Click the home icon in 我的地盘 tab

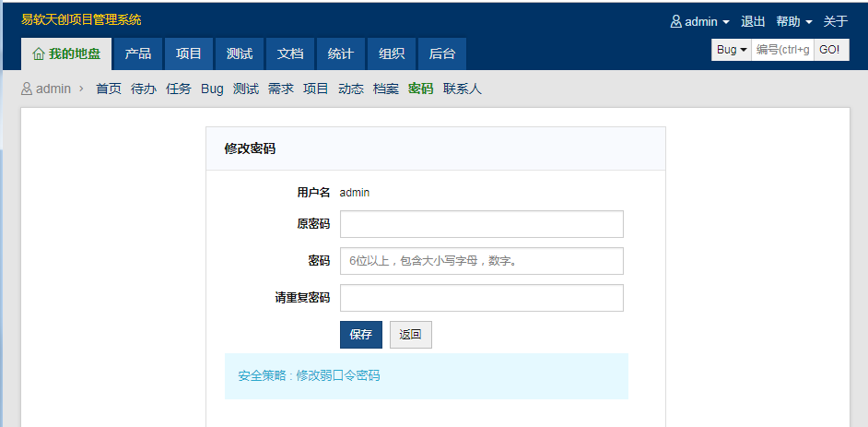pyautogui.click(x=39, y=53)
